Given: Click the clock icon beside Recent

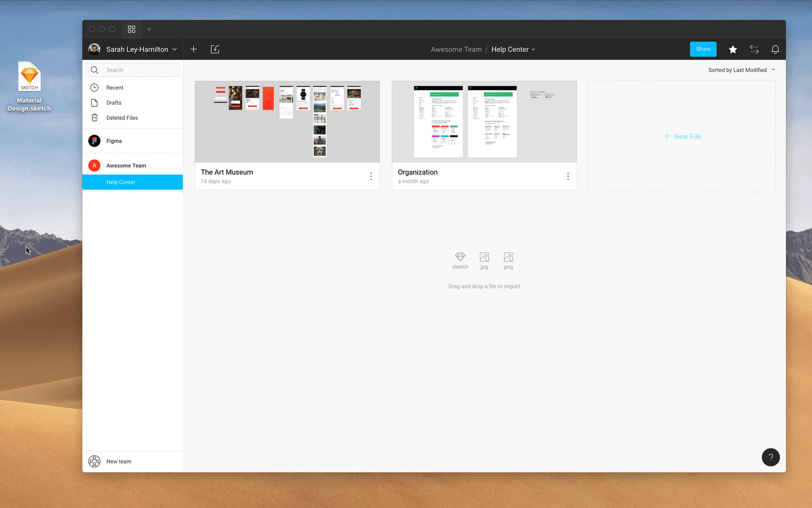Looking at the screenshot, I should [x=95, y=88].
